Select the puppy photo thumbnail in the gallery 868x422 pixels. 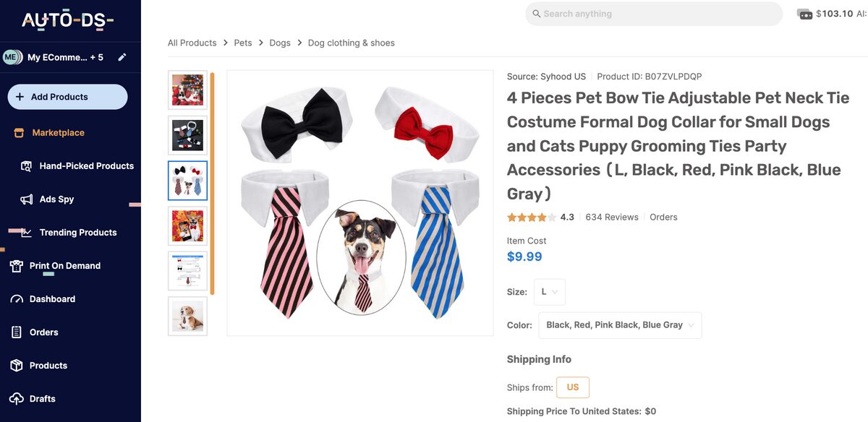(187, 316)
